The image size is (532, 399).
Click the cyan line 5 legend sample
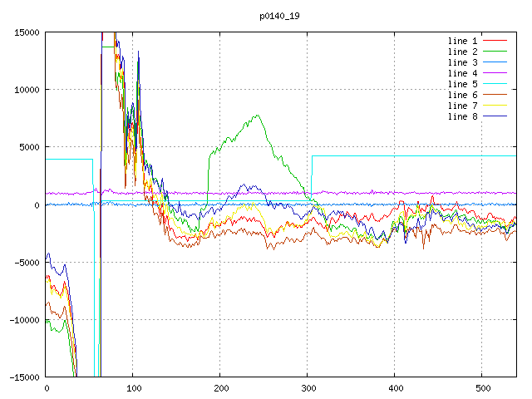(x=495, y=84)
